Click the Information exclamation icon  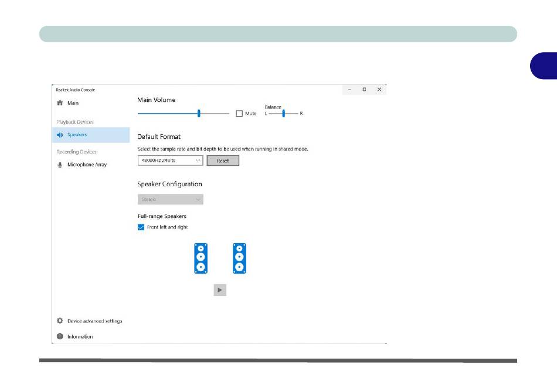(60, 336)
